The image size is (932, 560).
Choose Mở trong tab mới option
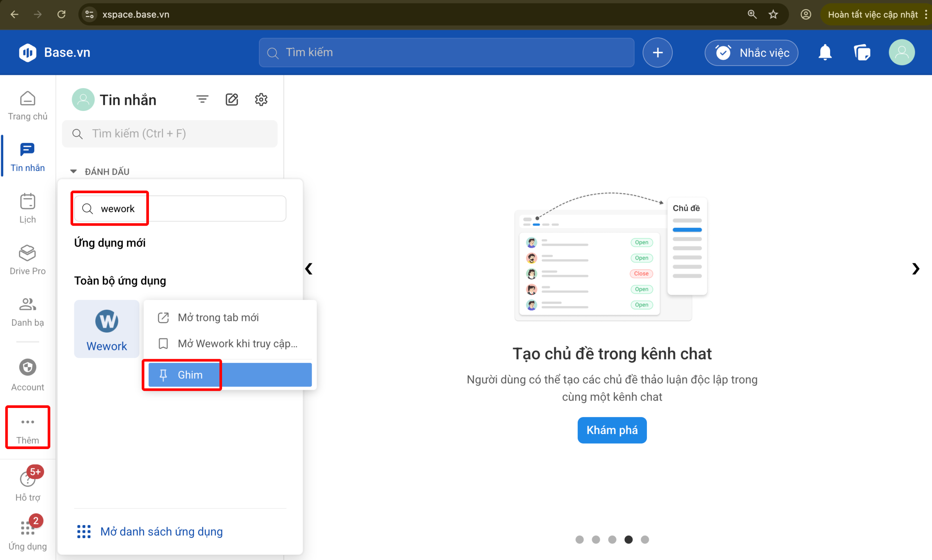pyautogui.click(x=218, y=317)
